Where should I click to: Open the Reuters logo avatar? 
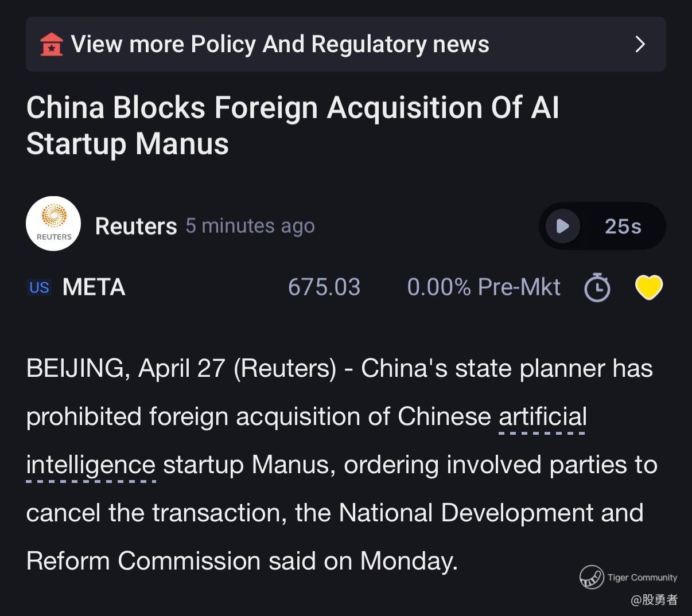(x=53, y=224)
